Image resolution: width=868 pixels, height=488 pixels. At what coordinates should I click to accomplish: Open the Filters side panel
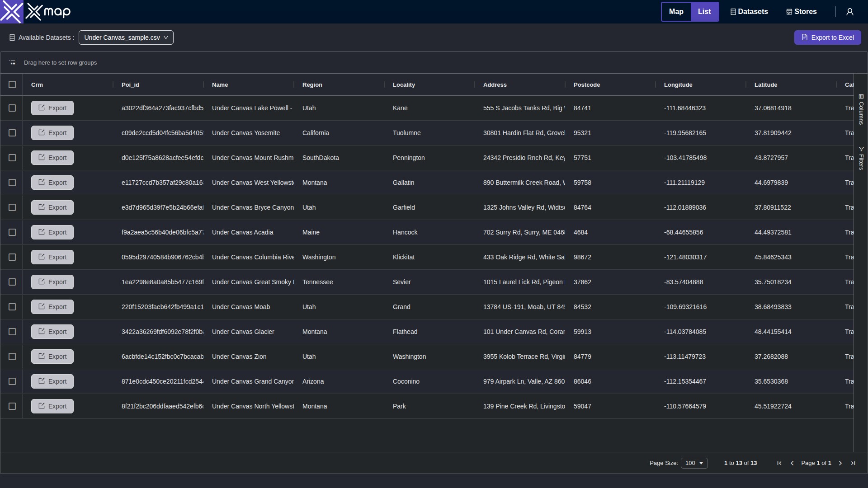pyautogui.click(x=861, y=158)
